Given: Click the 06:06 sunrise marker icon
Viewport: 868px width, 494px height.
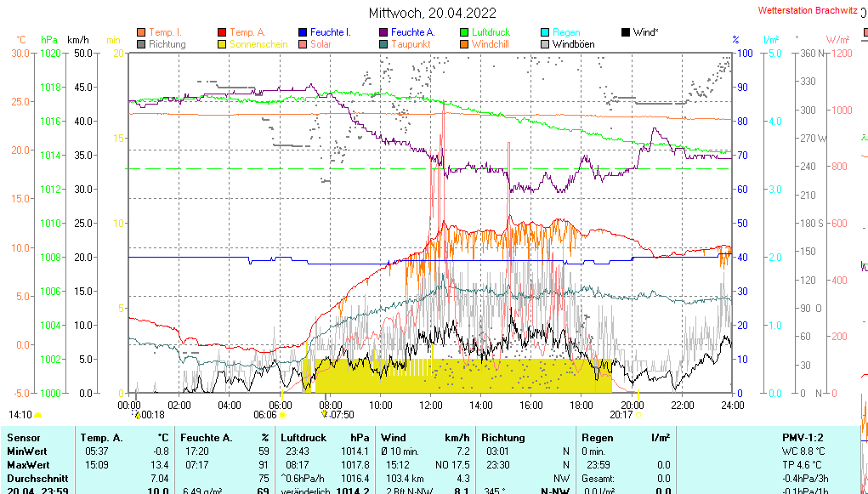Looking at the screenshot, I should (x=283, y=415).
